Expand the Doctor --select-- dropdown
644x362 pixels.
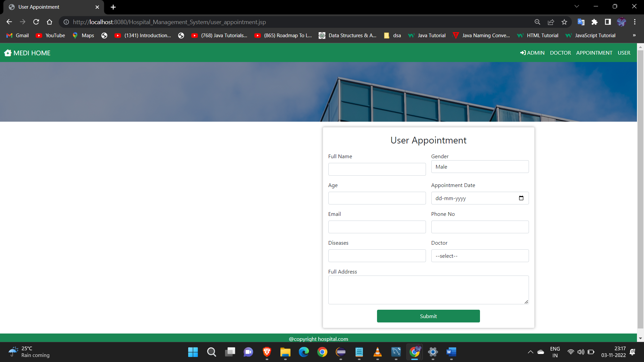[x=480, y=256]
